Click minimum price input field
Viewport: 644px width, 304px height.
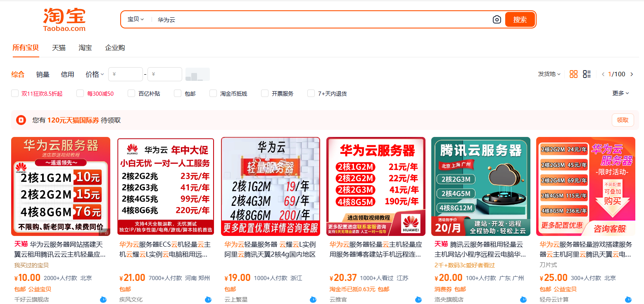(x=125, y=74)
